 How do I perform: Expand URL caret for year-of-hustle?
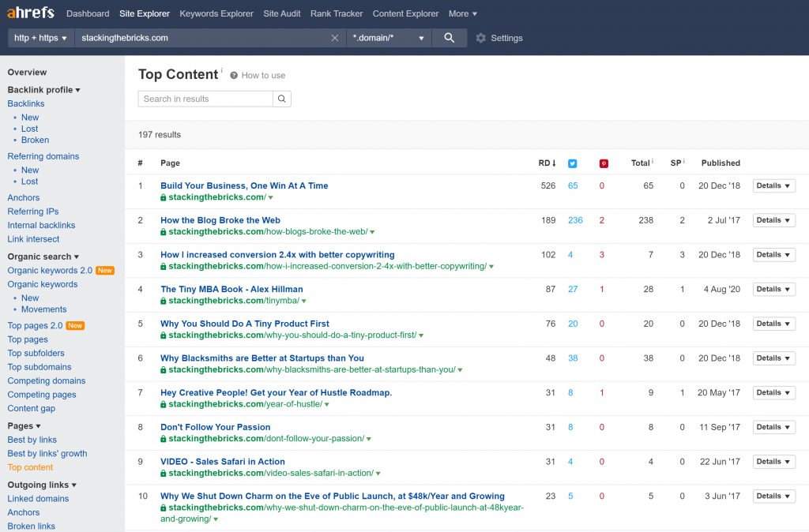pos(326,405)
